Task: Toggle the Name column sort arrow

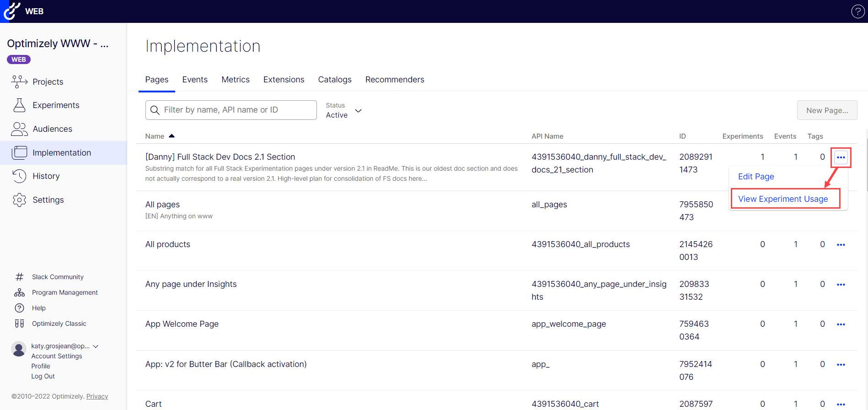Action: point(171,136)
